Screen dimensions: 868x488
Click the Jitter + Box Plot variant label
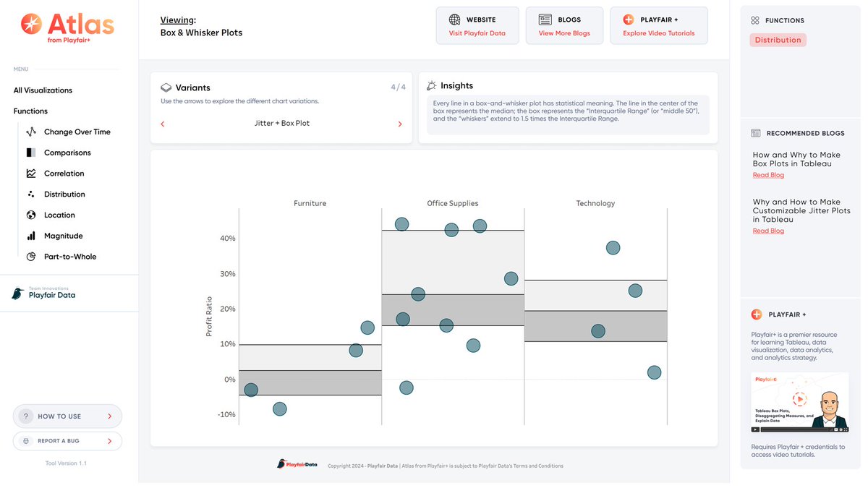(x=282, y=124)
